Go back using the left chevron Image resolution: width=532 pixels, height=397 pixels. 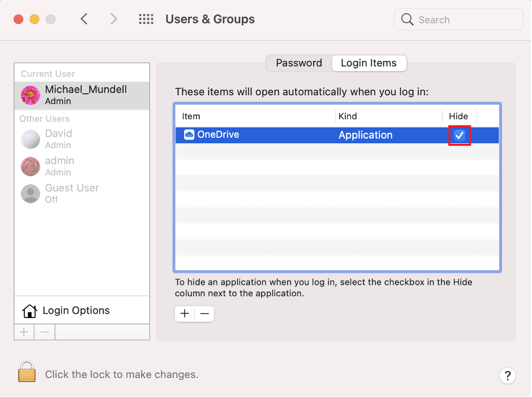pos(84,20)
